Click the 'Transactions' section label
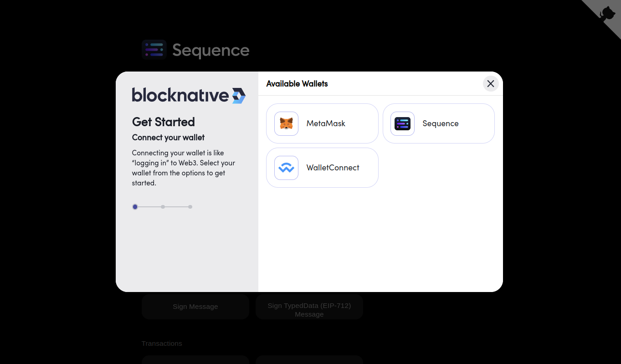This screenshot has height=364, width=621. point(162,343)
